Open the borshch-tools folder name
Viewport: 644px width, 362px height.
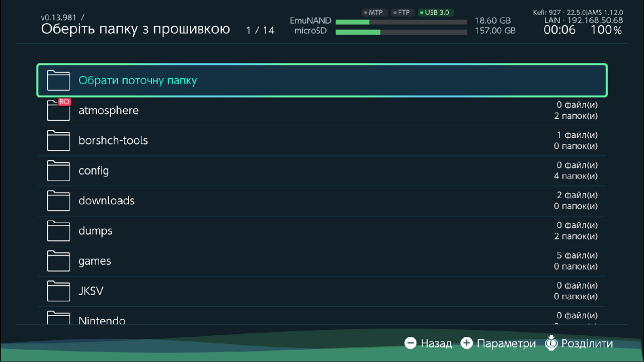point(113,140)
